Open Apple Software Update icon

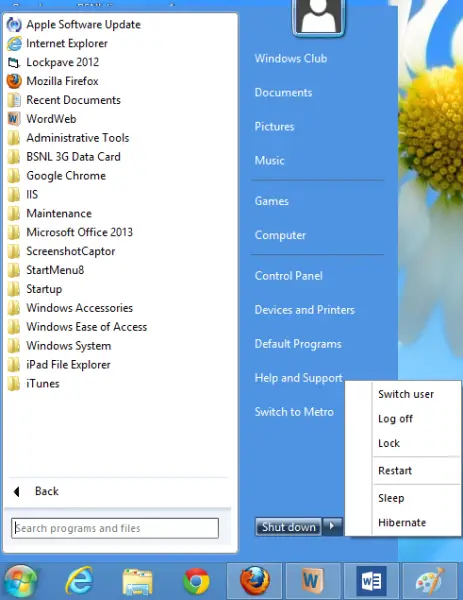tap(14, 24)
